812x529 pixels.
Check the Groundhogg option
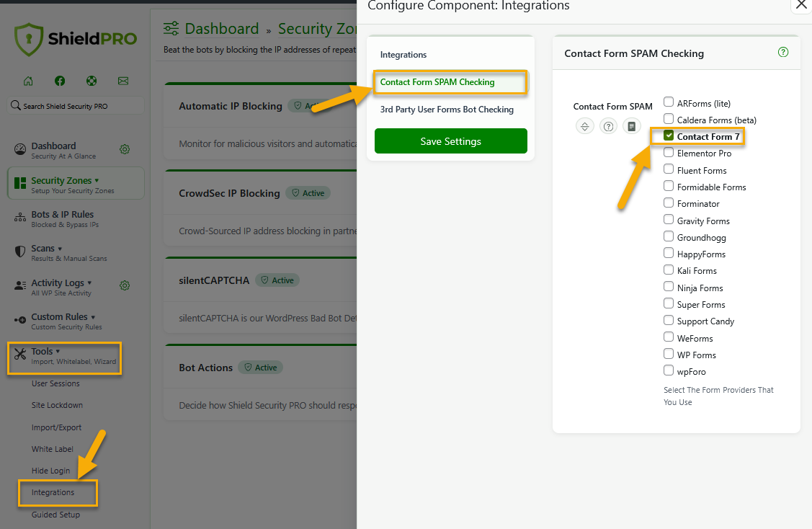(669, 236)
